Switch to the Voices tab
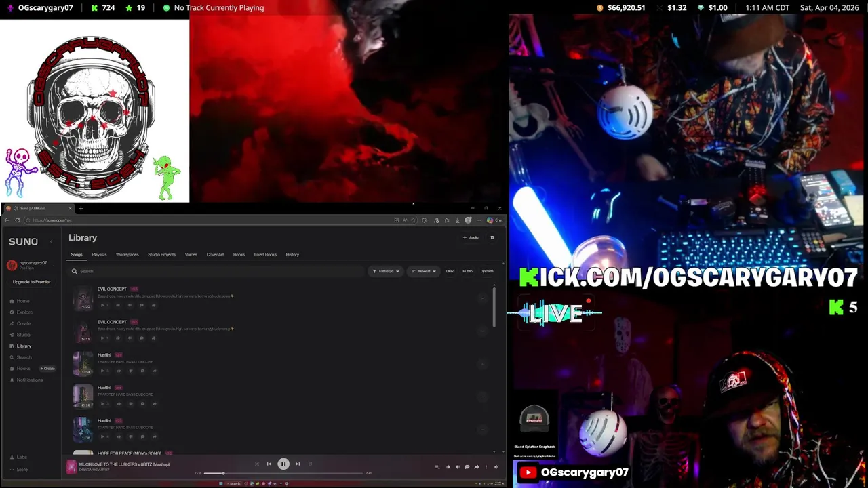The height and width of the screenshot is (488, 868). coord(191,255)
